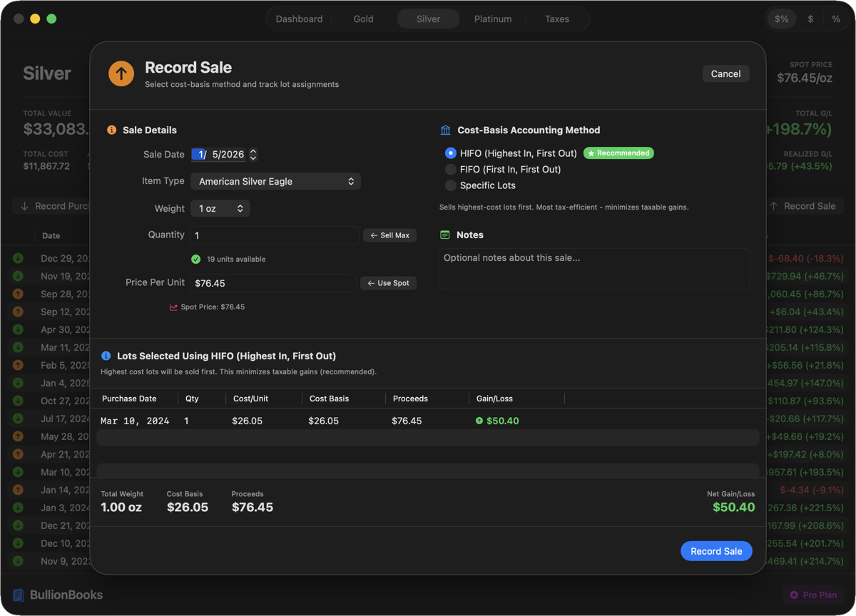856x616 pixels.
Task: Click the Sale Date stepper arrows
Action: click(x=253, y=155)
